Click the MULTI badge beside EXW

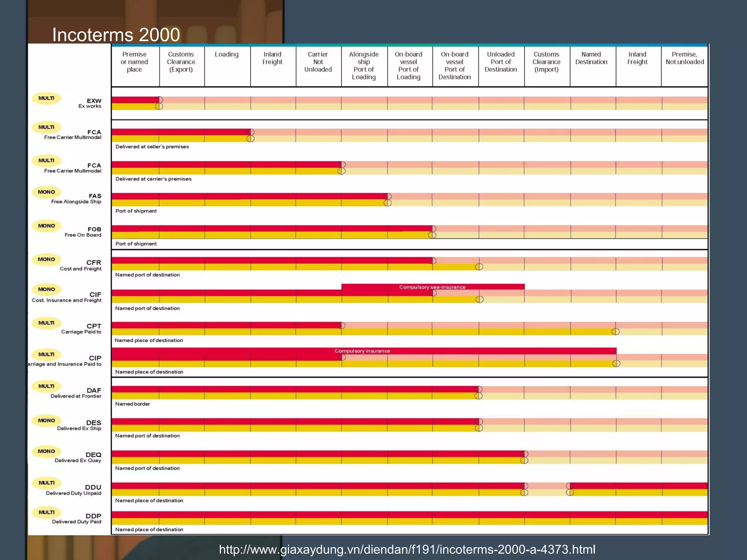click(46, 98)
